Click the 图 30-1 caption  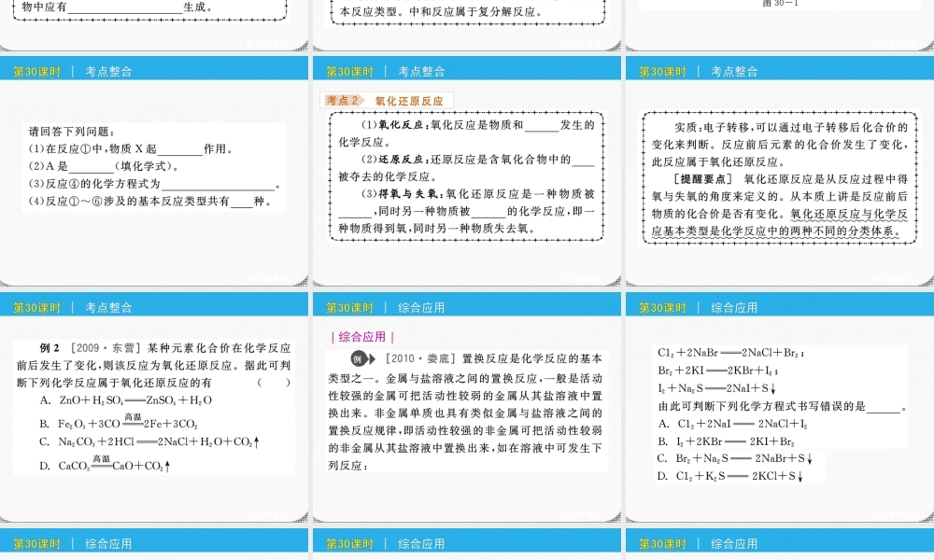779,4
